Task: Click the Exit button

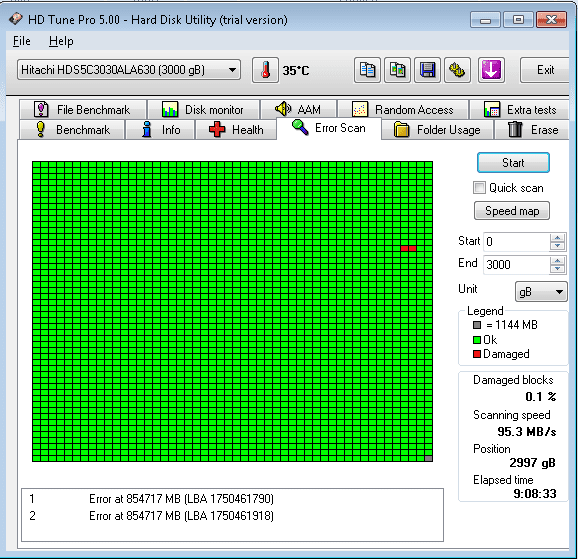Action: pyautogui.click(x=545, y=70)
